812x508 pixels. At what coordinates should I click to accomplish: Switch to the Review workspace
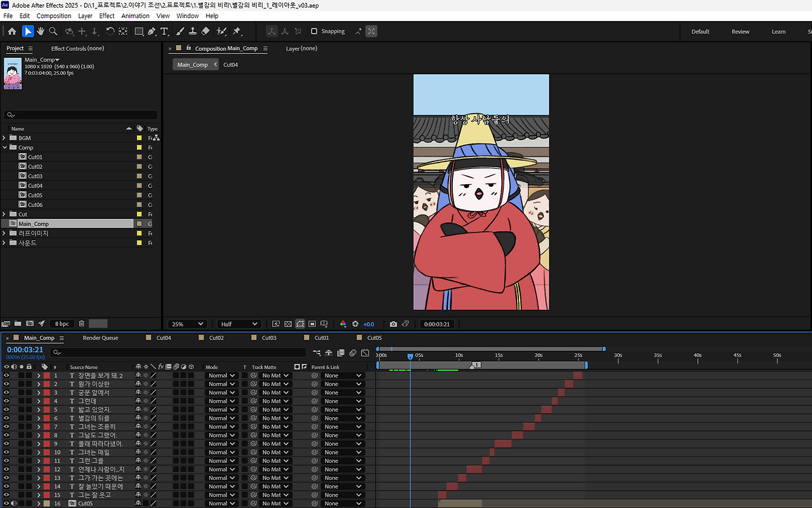(x=740, y=32)
